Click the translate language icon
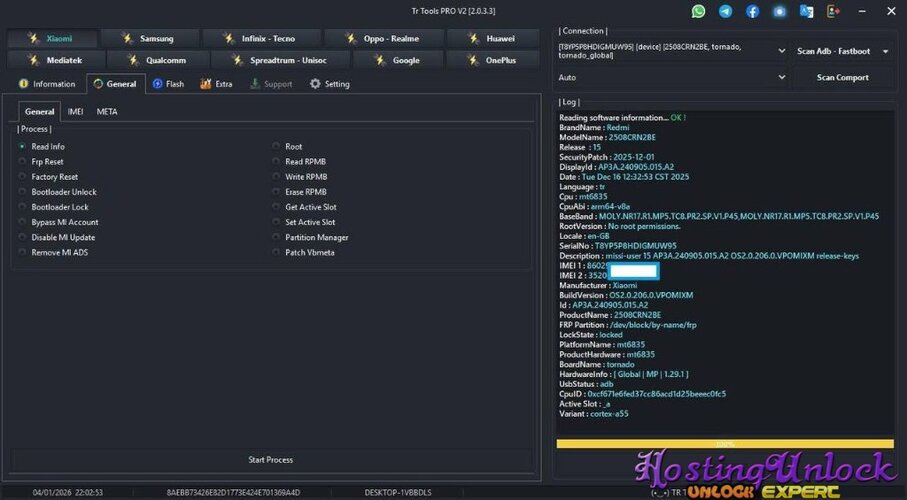This screenshot has width=907, height=500. pyautogui.click(x=806, y=11)
